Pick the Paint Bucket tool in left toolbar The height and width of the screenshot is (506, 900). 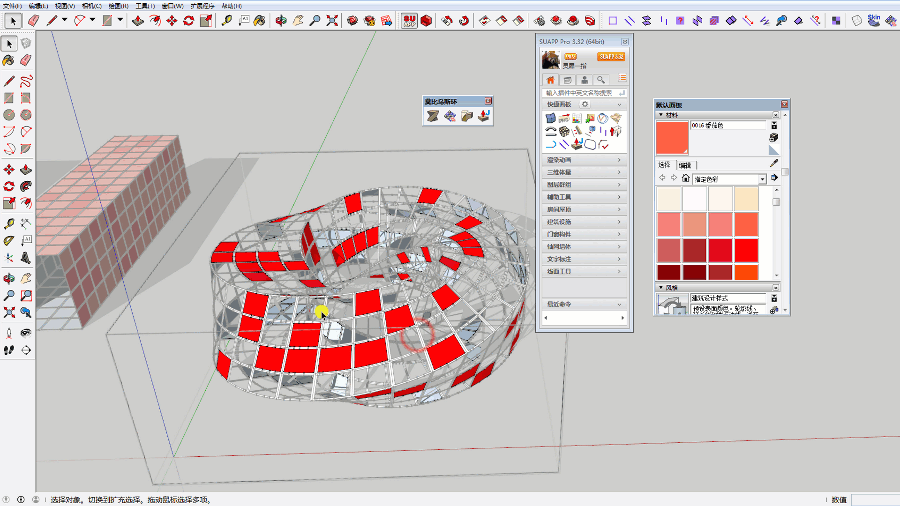coord(9,60)
